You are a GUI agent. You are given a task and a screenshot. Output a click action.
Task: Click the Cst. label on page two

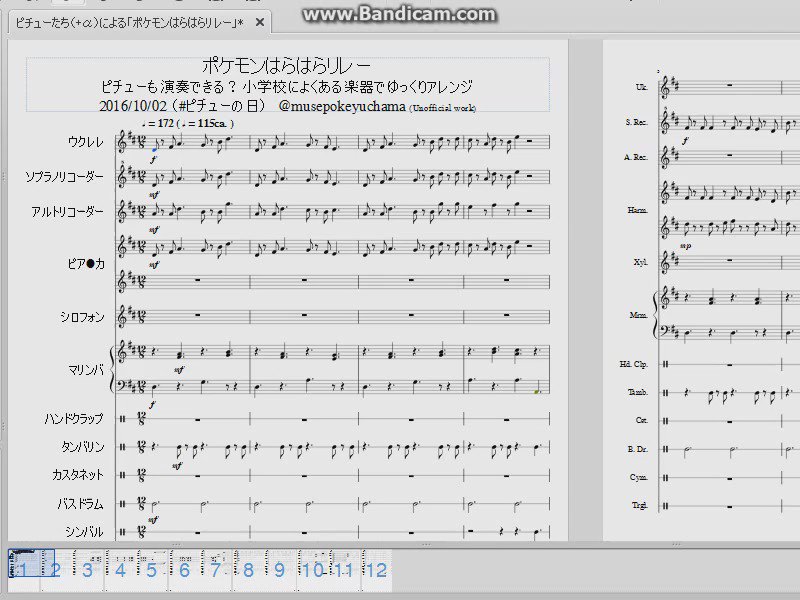pos(642,420)
